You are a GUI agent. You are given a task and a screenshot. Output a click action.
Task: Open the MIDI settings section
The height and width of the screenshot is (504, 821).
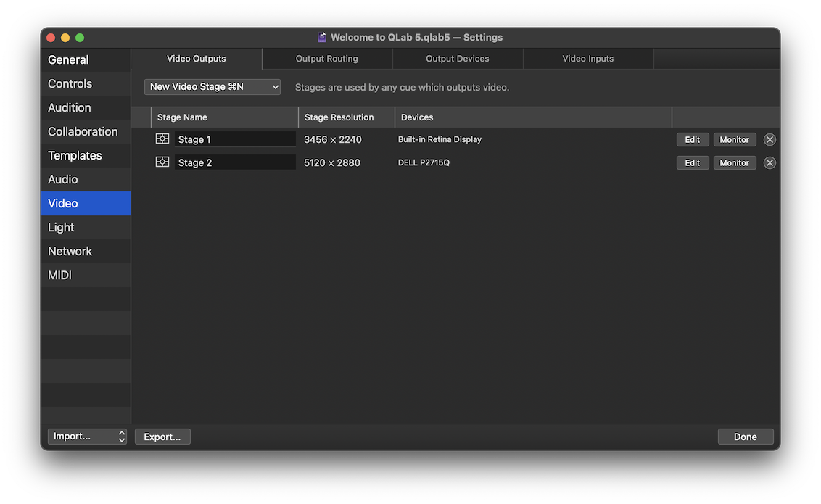tap(59, 275)
